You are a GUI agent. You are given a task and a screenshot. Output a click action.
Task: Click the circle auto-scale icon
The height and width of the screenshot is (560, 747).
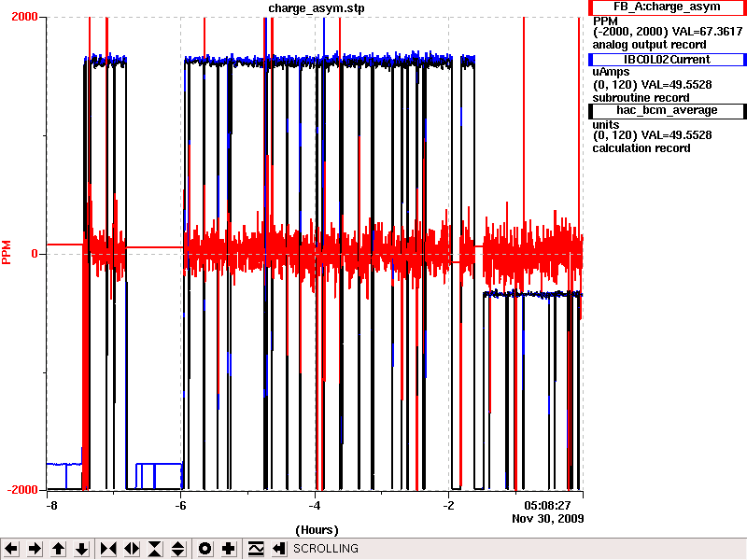(204, 549)
